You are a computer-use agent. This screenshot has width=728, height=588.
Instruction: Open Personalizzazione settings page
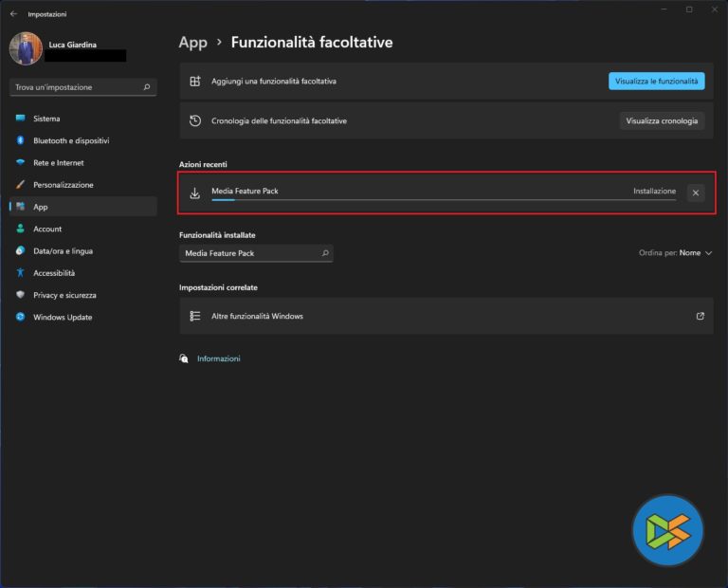(63, 185)
